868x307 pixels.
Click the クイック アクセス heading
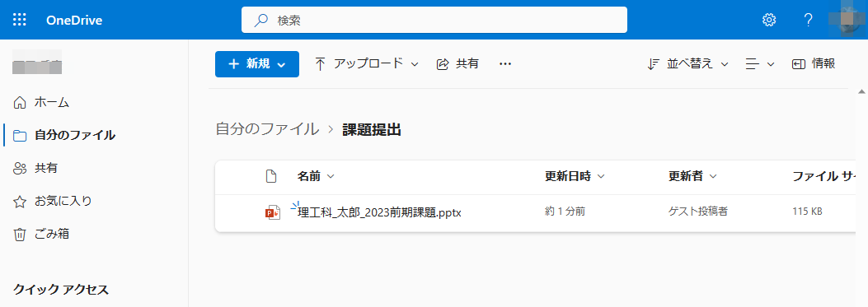point(61,289)
